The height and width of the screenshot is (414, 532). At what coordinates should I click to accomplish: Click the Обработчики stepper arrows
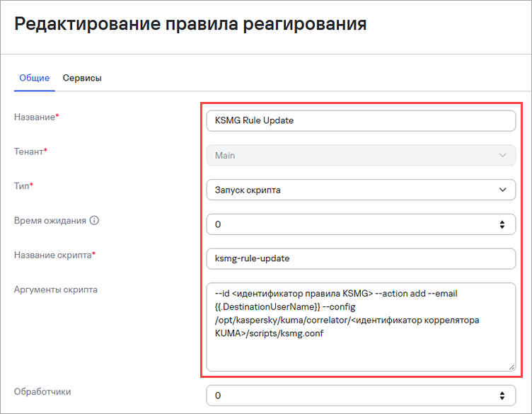tap(502, 396)
